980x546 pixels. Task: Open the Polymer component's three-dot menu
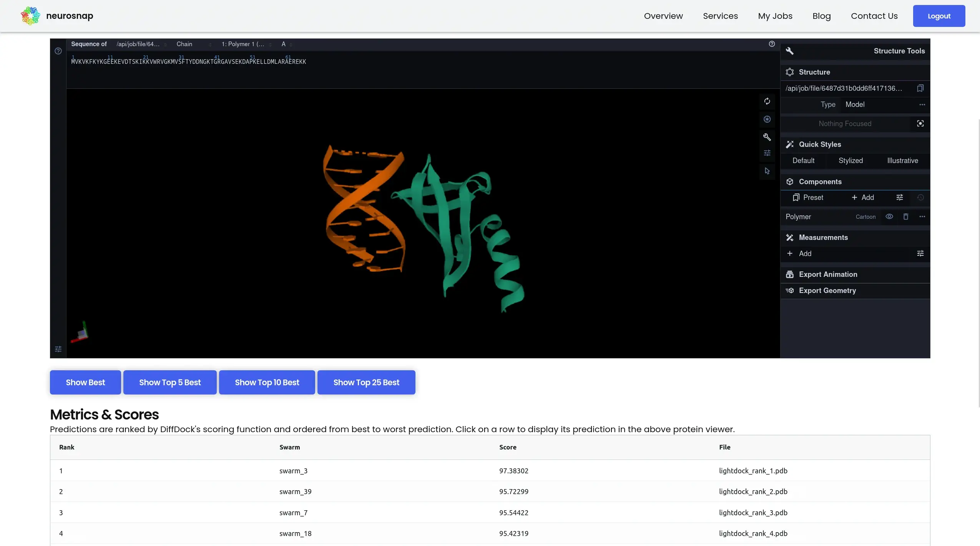[x=922, y=217]
